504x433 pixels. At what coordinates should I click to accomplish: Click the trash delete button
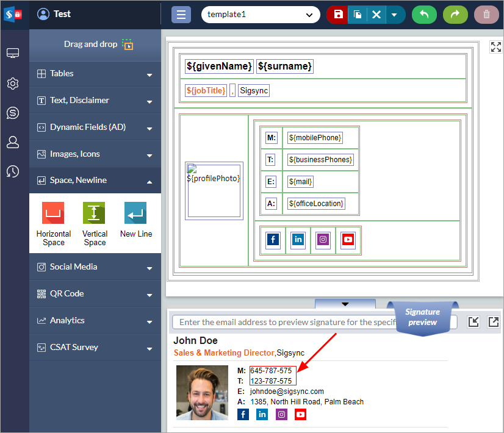coord(486,15)
